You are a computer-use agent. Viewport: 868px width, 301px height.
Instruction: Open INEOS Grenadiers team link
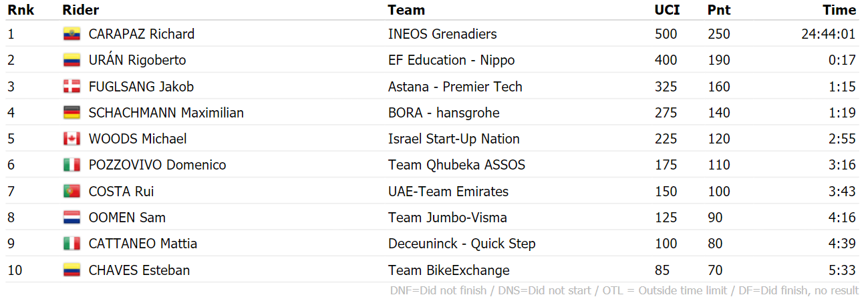tap(442, 34)
